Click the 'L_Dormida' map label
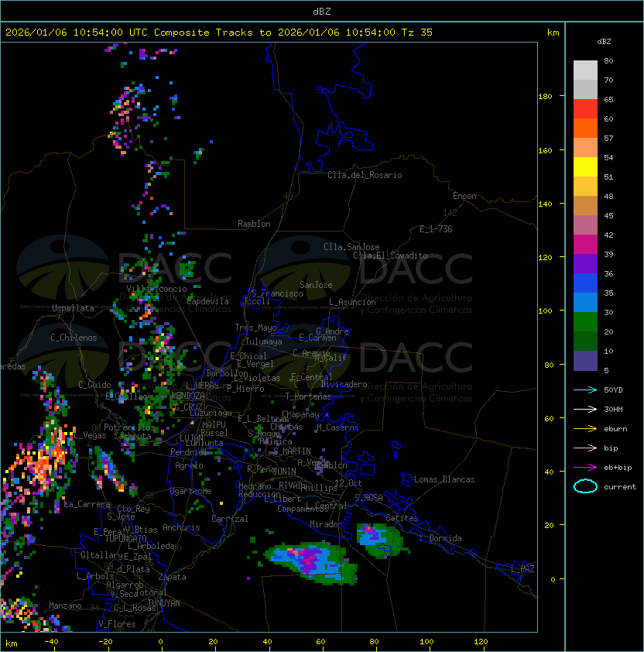The height and width of the screenshot is (652, 644). click(x=440, y=538)
